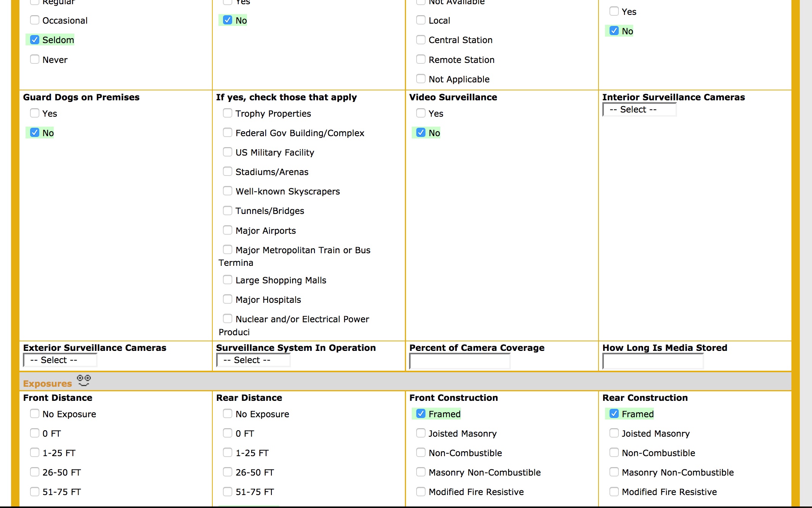Viewport: 812px width, 508px height.
Task: Check the Trophy Properties checkbox
Action: coord(228,113)
